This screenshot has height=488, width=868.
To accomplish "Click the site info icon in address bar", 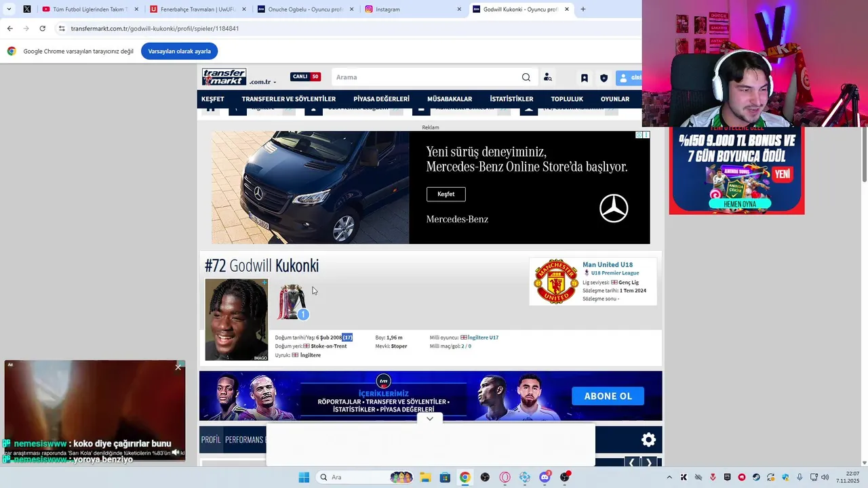I will 61,28.
